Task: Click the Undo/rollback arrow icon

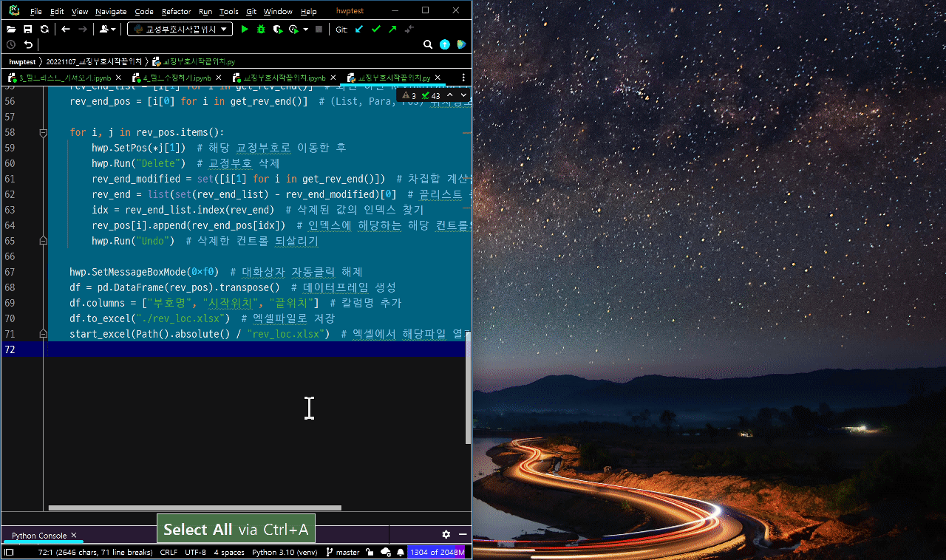Action: click(28, 44)
